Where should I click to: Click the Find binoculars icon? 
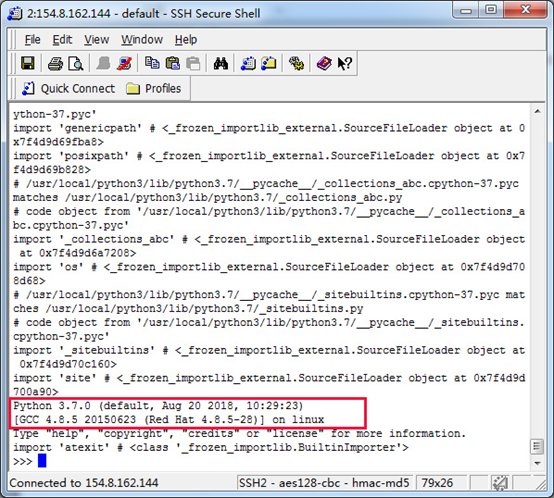click(x=221, y=64)
